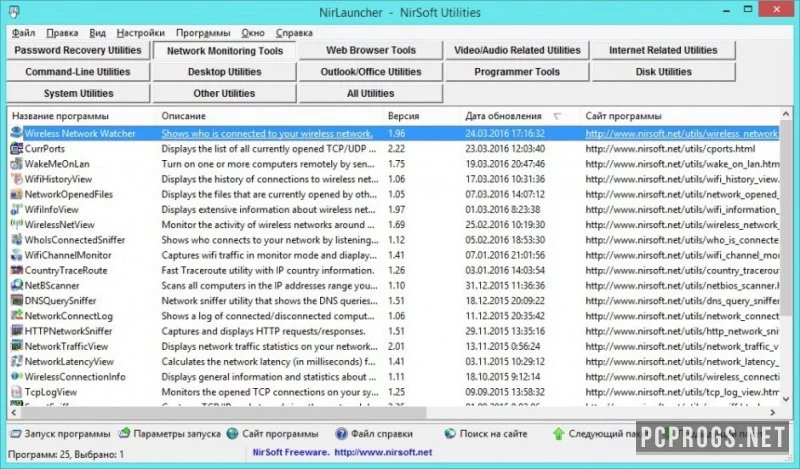Show the All Utilities tab
The width and height of the screenshot is (800, 469).
(x=371, y=93)
